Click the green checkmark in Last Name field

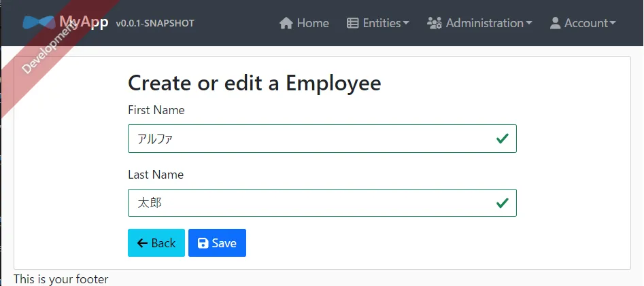point(502,202)
